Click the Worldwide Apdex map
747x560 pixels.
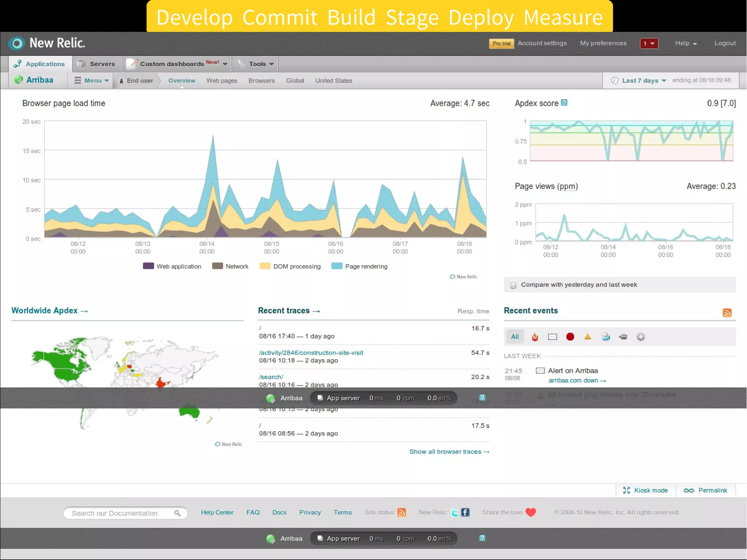[x=125, y=383]
